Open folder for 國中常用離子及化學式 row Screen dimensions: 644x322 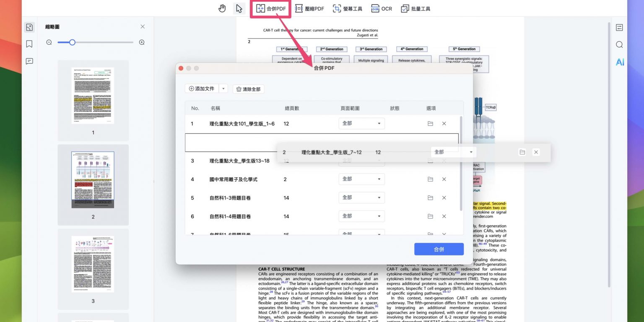point(430,179)
